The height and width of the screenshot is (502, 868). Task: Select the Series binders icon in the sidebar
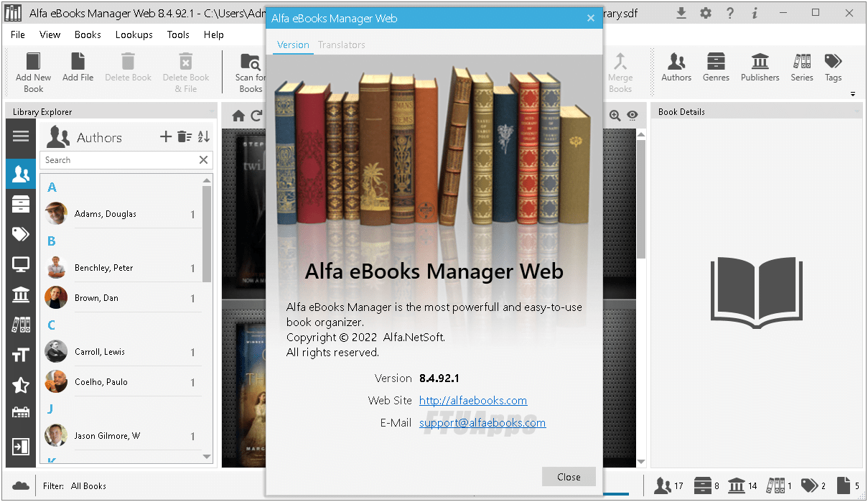pos(21,325)
